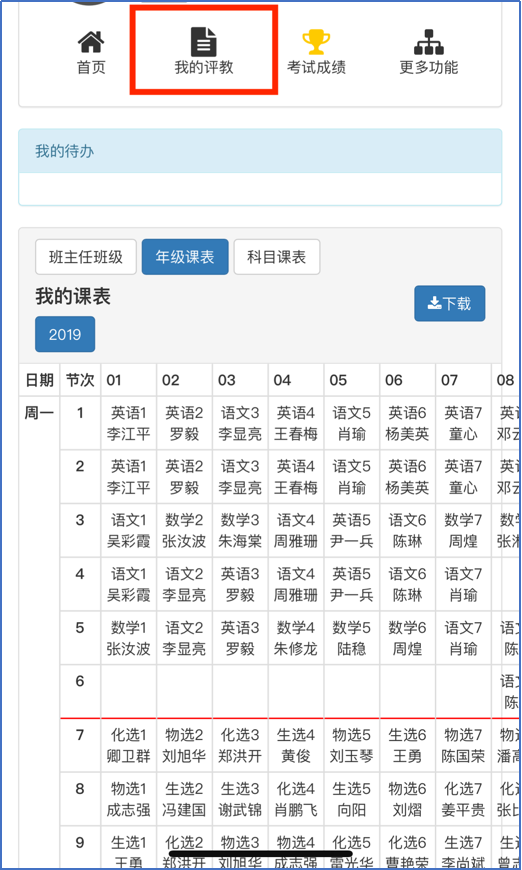Select cell 化选1 卿卫群
The image size is (522, 870).
129,745
